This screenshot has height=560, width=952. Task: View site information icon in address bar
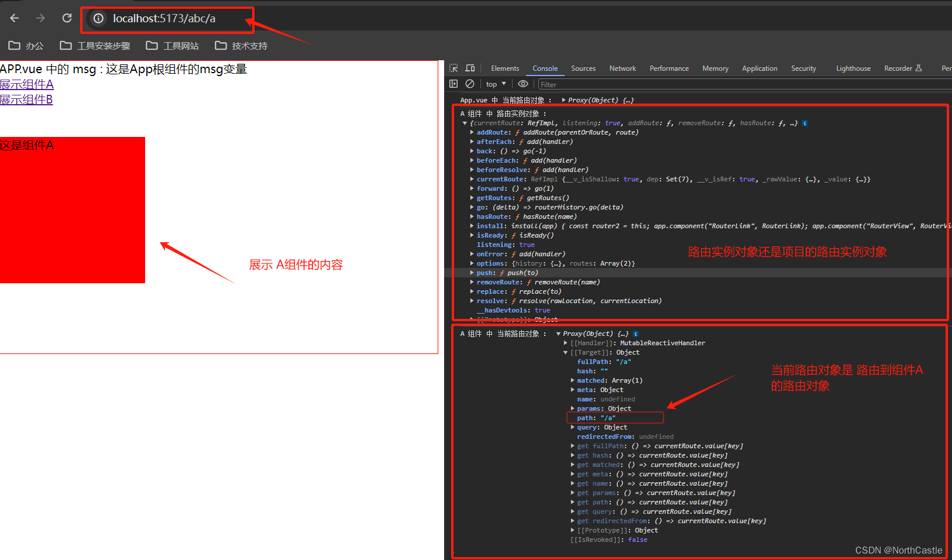pos(99,19)
